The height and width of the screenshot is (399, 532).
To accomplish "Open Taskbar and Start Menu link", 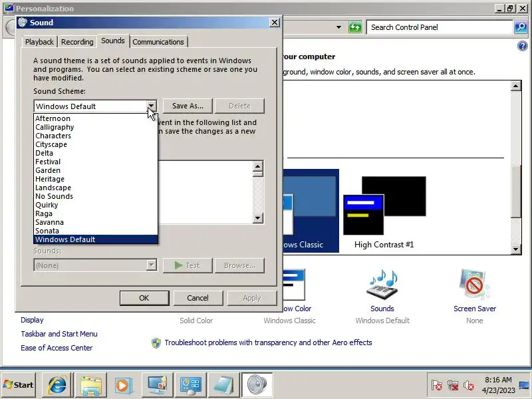I will pos(59,334).
